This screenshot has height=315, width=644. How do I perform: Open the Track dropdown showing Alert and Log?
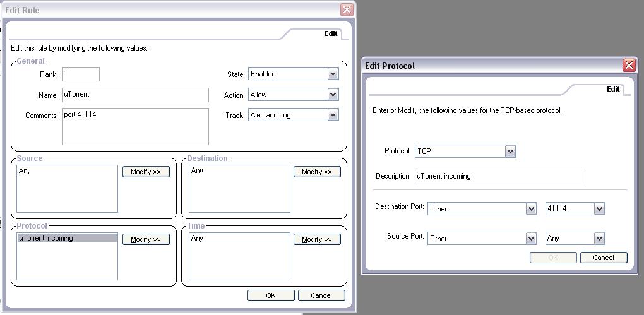[x=293, y=115]
